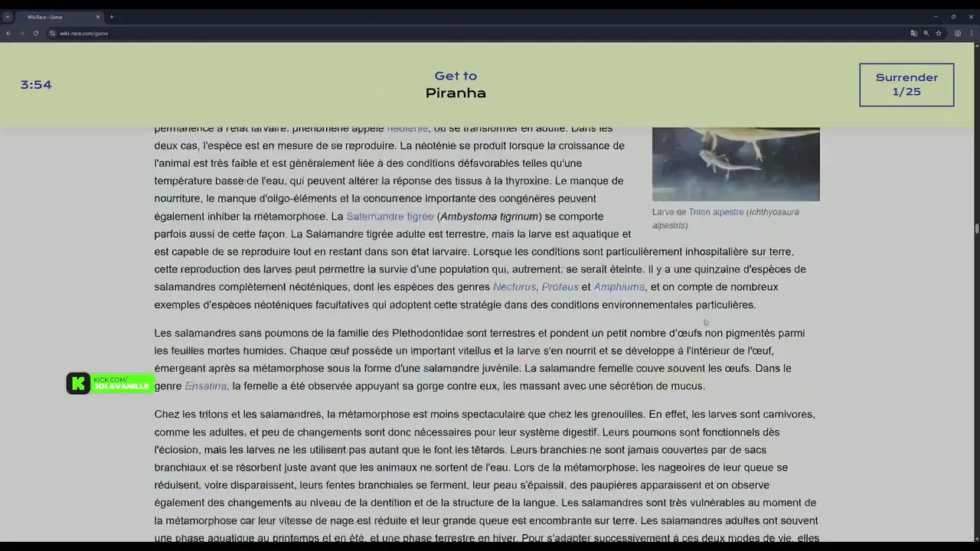Go forward in browser history
980x551 pixels.
tap(21, 33)
